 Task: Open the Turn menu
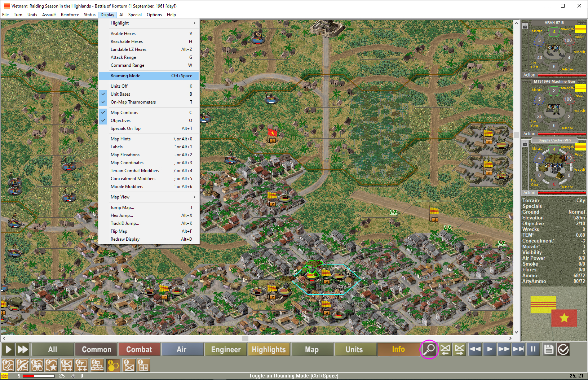tap(18, 15)
